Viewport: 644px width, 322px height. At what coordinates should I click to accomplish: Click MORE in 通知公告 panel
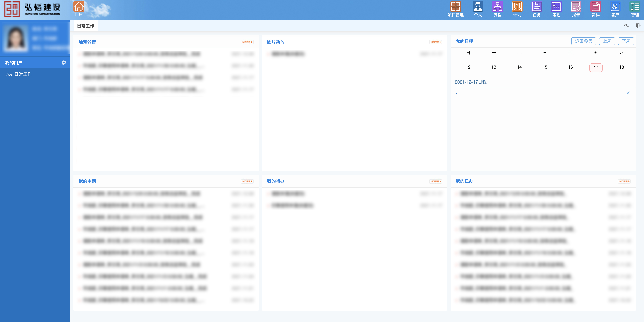pyautogui.click(x=247, y=42)
